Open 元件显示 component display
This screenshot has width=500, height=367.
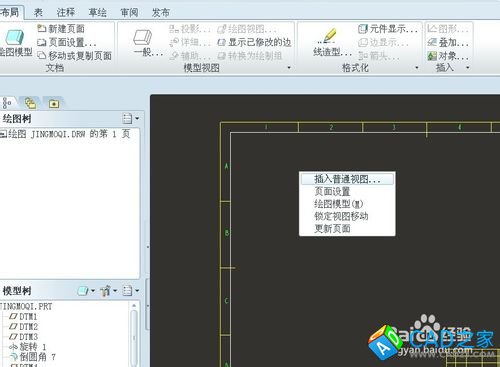(388, 29)
